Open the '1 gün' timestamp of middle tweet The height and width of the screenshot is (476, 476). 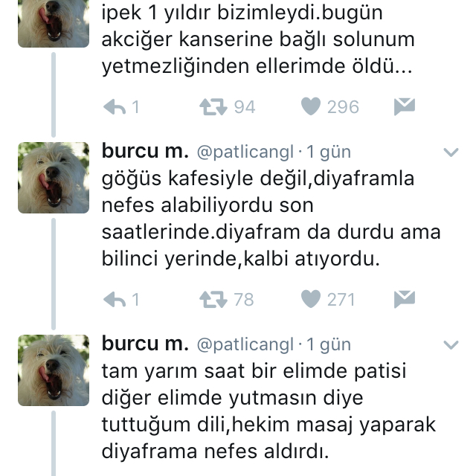coord(329,152)
